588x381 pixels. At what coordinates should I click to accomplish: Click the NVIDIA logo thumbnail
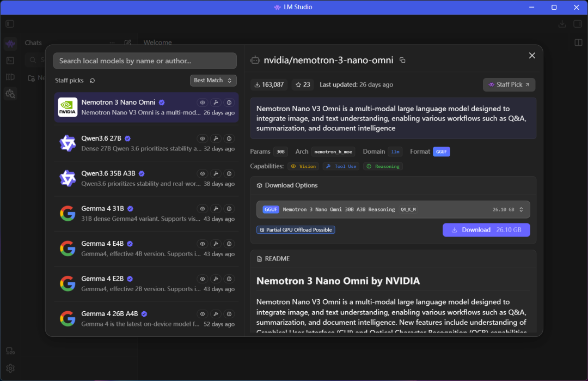point(68,107)
